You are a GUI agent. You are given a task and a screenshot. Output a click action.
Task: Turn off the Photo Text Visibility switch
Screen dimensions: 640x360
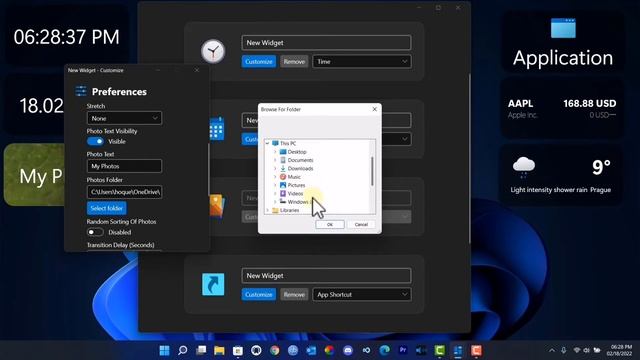[x=95, y=141]
